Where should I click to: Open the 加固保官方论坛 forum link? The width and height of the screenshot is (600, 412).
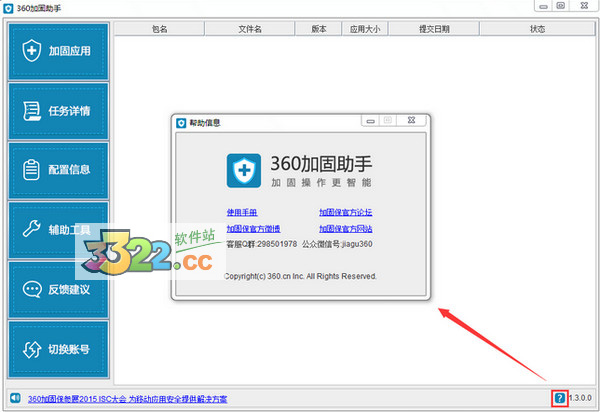click(x=346, y=212)
